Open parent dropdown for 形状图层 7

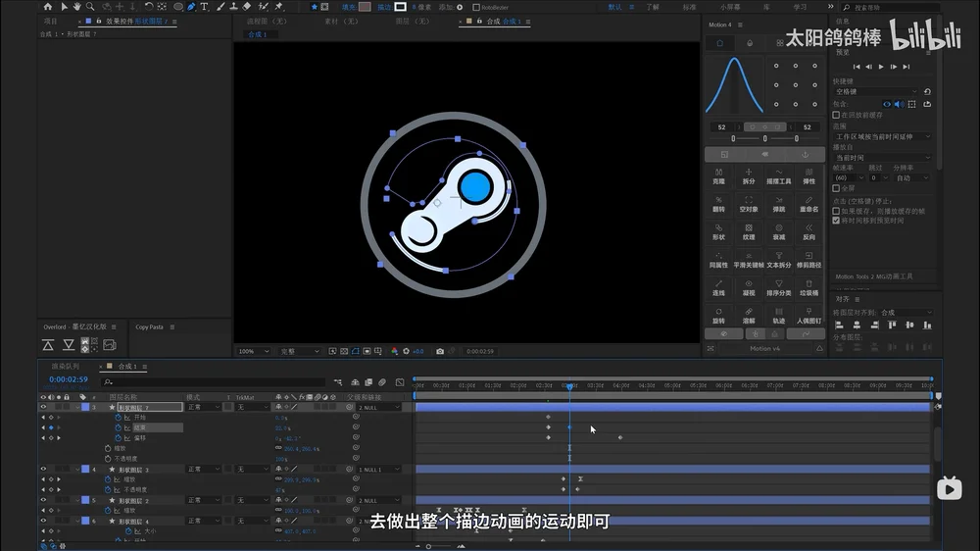[378, 407]
